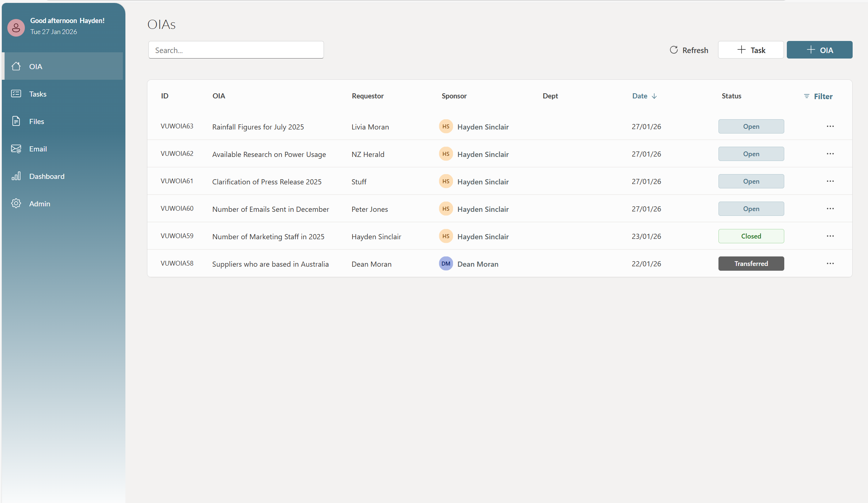Toggle the Date column sort arrow
Image resolution: width=868 pixels, height=503 pixels.
pyautogui.click(x=654, y=96)
